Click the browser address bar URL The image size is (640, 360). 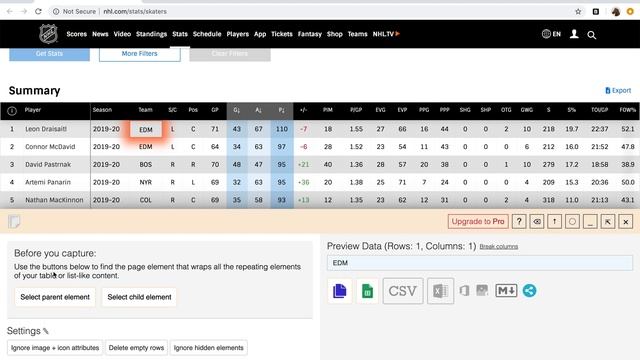click(x=135, y=11)
